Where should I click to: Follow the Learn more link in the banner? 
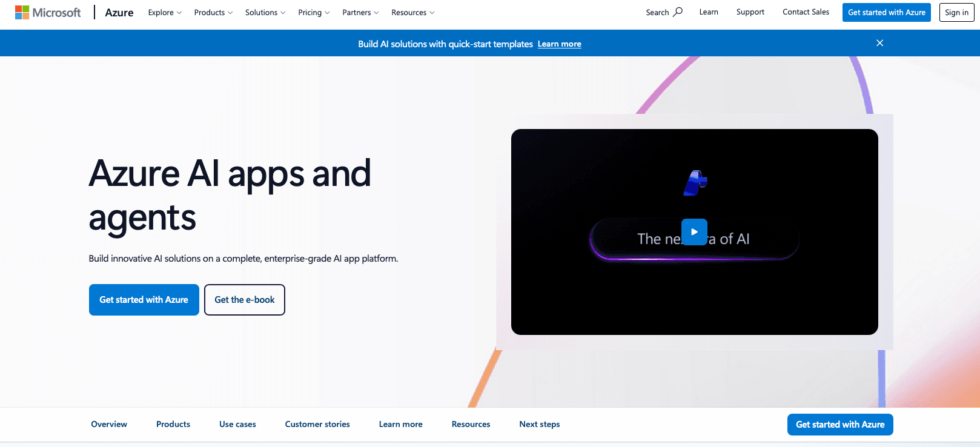(x=560, y=44)
